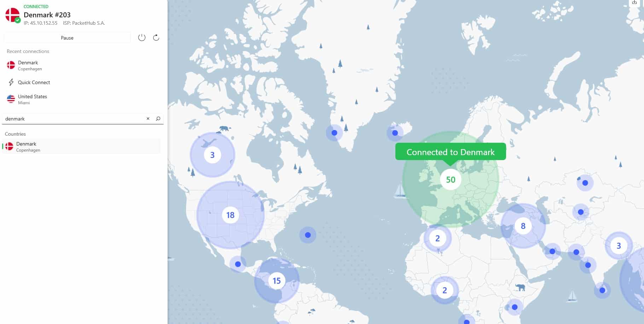644x324 pixels.
Task: Open the South Asia cluster showing 3
Action: click(x=619, y=246)
